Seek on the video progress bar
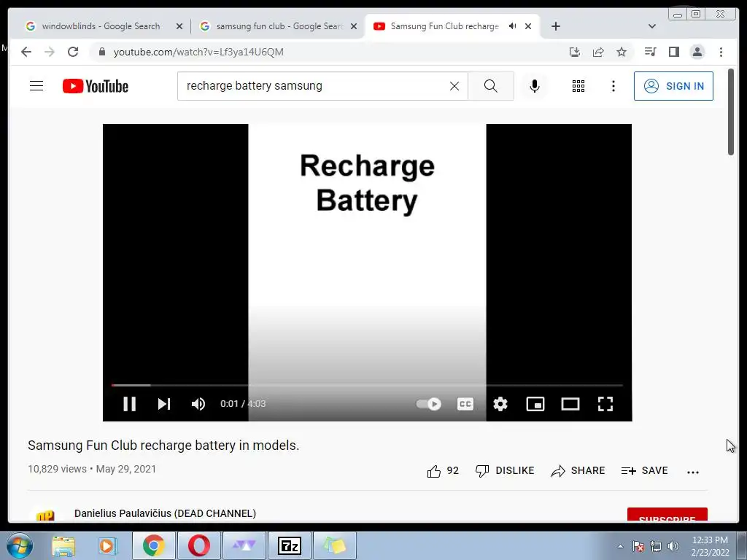This screenshot has width=747, height=560. click(x=367, y=385)
